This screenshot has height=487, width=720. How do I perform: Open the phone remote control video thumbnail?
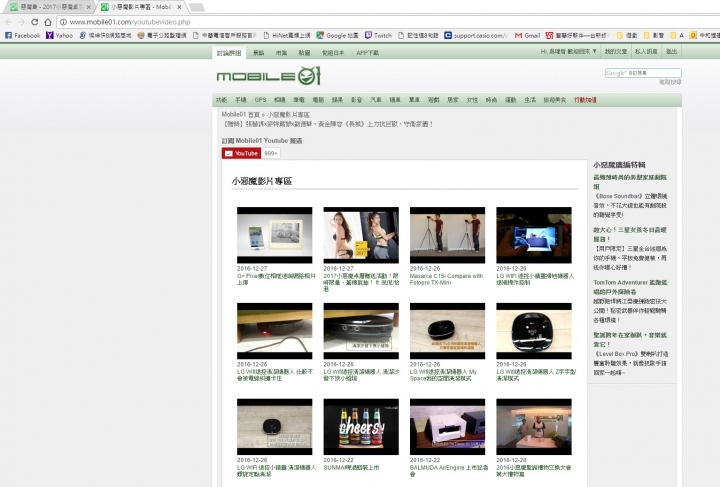[534, 235]
